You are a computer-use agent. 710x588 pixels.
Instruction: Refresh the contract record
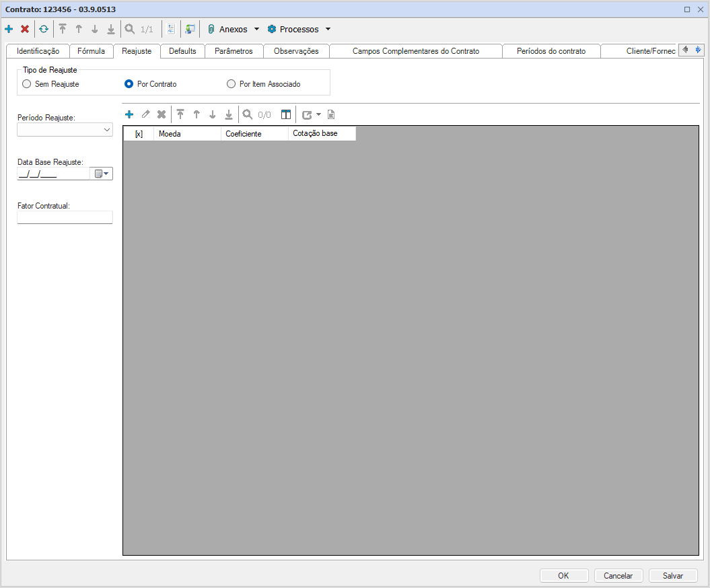click(x=44, y=30)
